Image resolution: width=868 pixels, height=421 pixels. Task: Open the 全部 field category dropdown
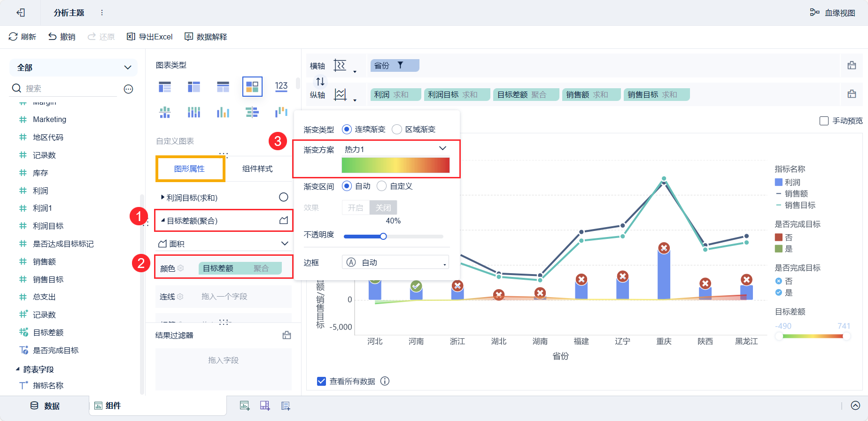[x=73, y=68]
